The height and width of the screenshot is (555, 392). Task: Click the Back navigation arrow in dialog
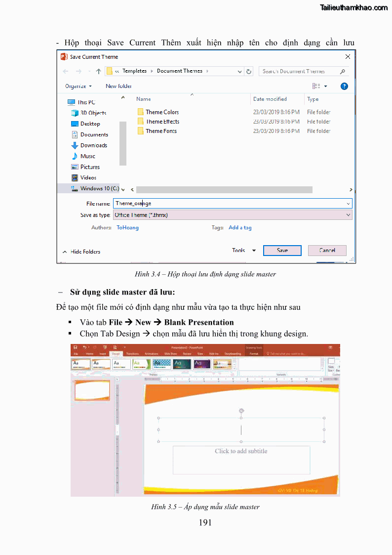pyautogui.click(x=66, y=71)
